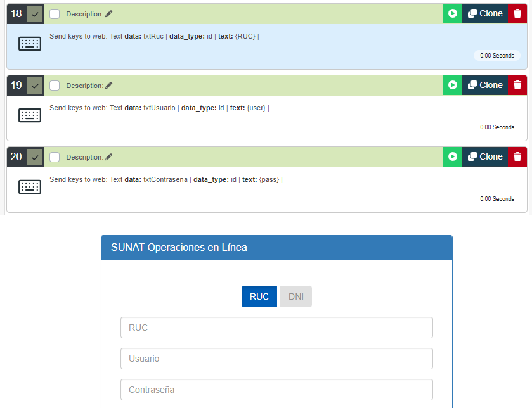Run step 19 with green play icon
This screenshot has height=408, width=532.
(452, 86)
